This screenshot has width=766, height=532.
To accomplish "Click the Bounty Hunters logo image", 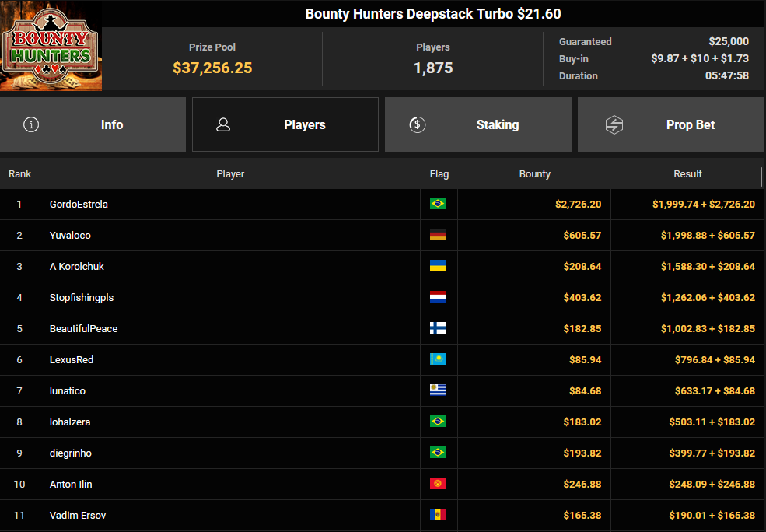I will [51, 46].
